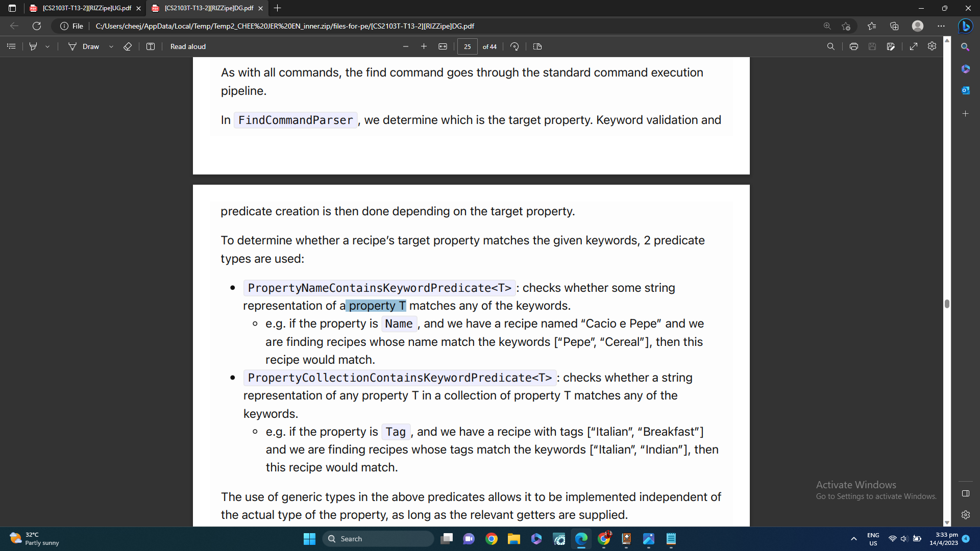This screenshot has height=551, width=980.
Task: Expand Draw tool options dropdown
Action: [x=111, y=46]
